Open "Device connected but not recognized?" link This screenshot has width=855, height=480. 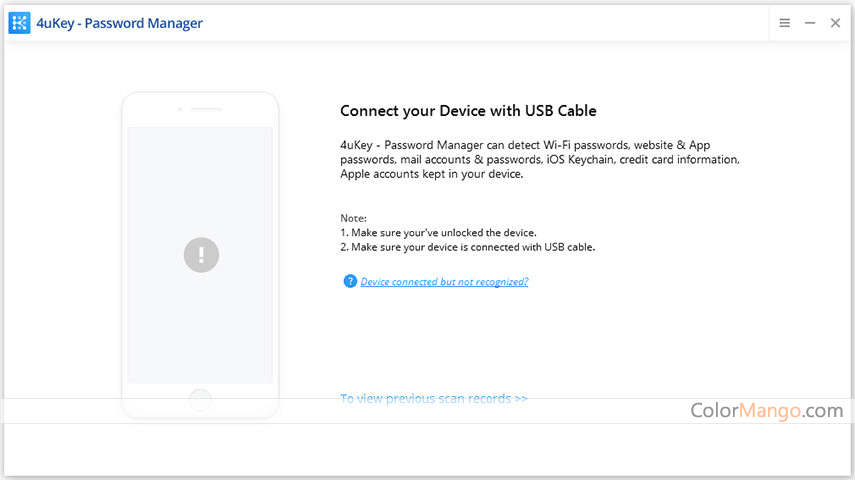click(x=444, y=282)
